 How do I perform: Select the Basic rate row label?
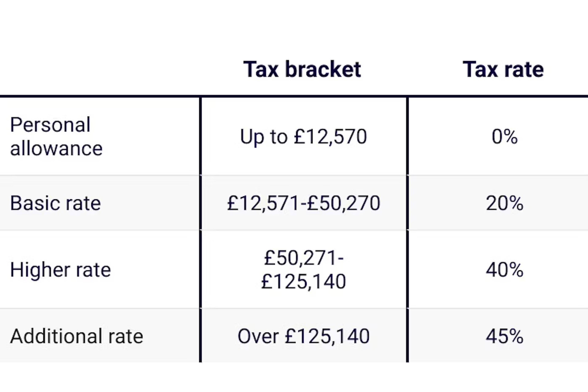pos(55,203)
